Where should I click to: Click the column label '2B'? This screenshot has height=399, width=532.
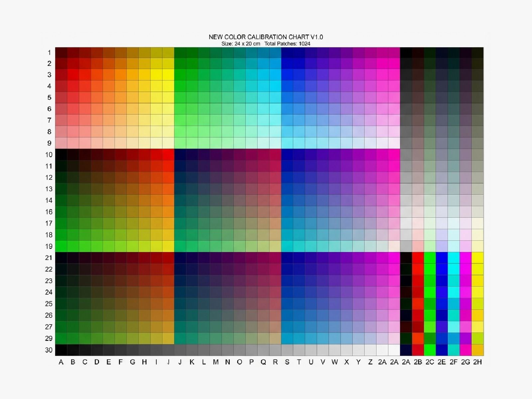[x=418, y=362]
